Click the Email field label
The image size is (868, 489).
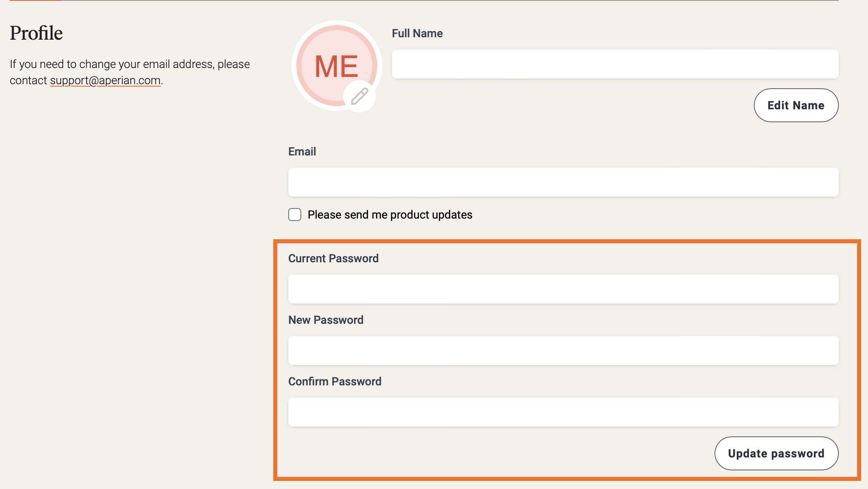pyautogui.click(x=302, y=151)
